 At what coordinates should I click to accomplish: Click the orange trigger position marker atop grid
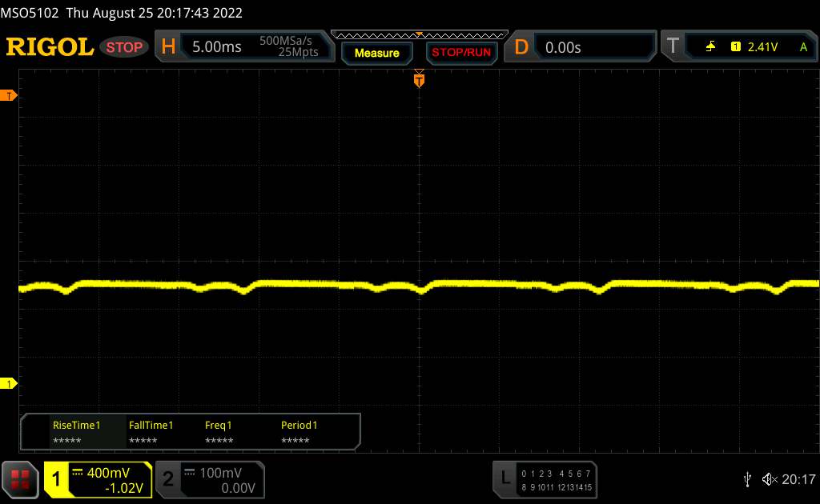pos(419,79)
